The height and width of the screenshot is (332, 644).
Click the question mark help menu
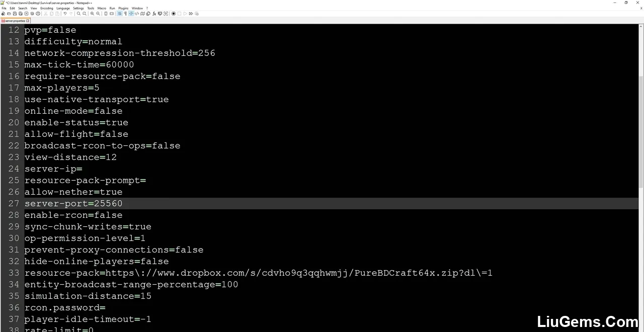tap(147, 8)
